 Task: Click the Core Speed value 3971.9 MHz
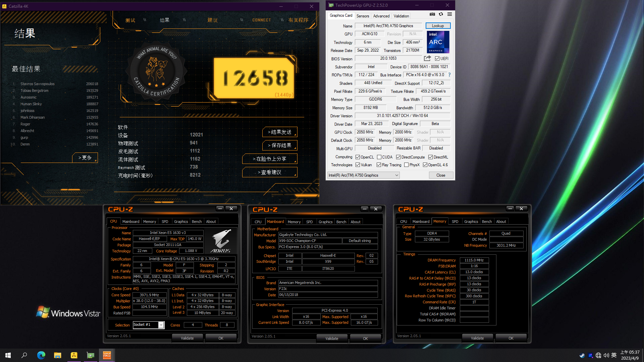pyautogui.click(x=149, y=295)
